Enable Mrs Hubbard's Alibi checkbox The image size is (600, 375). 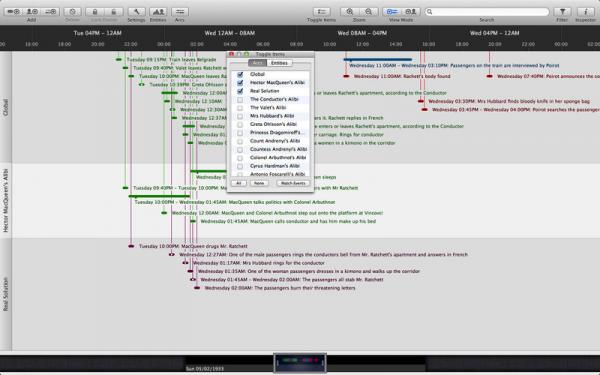240,116
